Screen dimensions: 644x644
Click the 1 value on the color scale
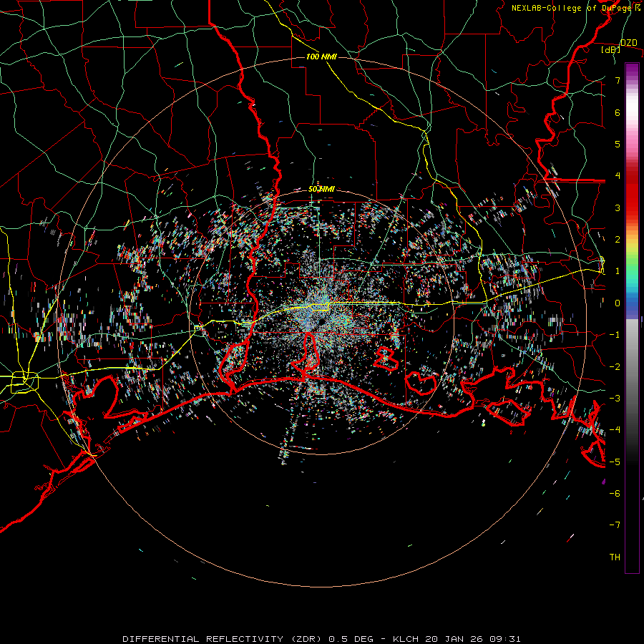point(618,271)
